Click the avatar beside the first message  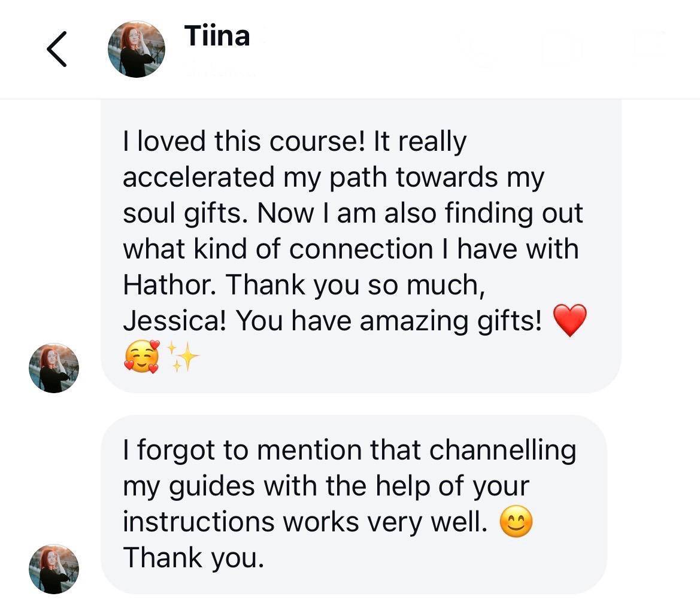[54, 367]
